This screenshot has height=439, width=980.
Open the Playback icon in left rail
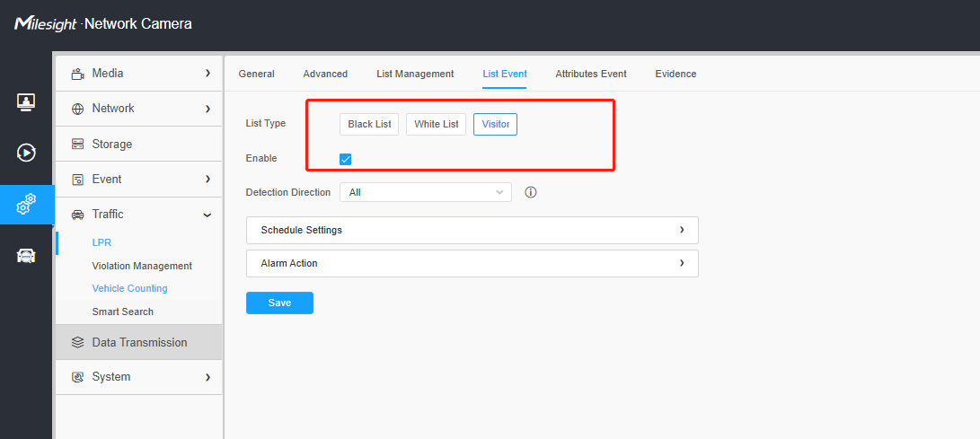[26, 153]
